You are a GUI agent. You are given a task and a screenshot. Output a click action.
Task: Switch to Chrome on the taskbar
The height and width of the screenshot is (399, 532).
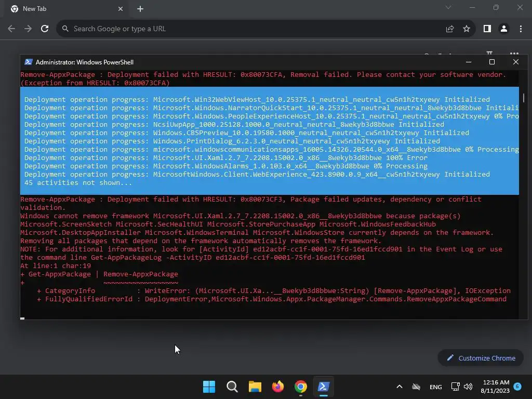point(301,387)
